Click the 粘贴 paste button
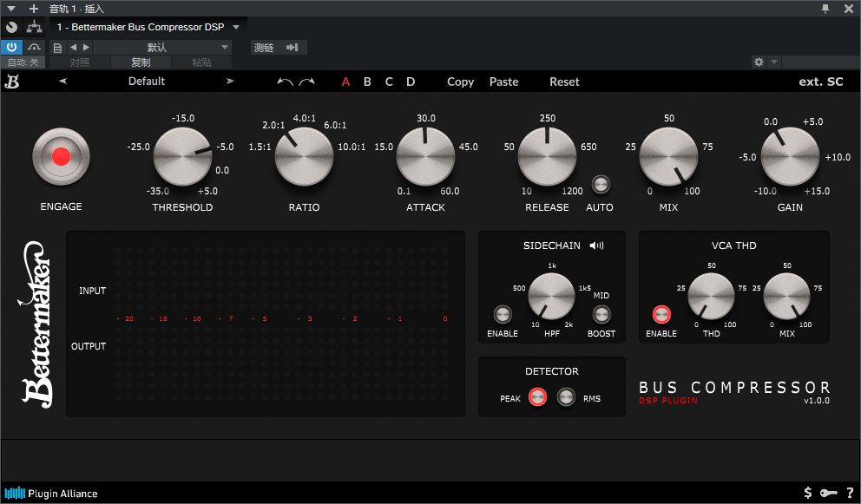The height and width of the screenshot is (504, 861). [201, 62]
